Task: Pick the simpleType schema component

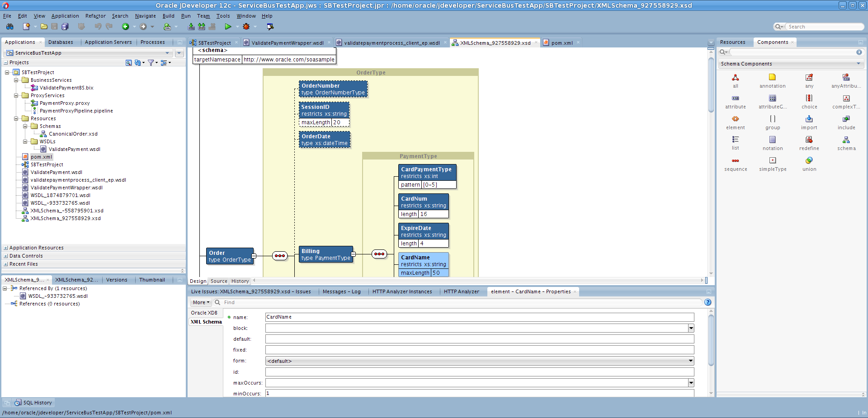Action: (x=773, y=164)
